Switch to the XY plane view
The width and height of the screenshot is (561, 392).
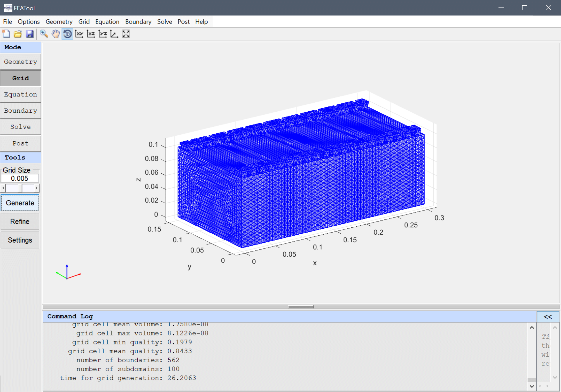coord(79,34)
